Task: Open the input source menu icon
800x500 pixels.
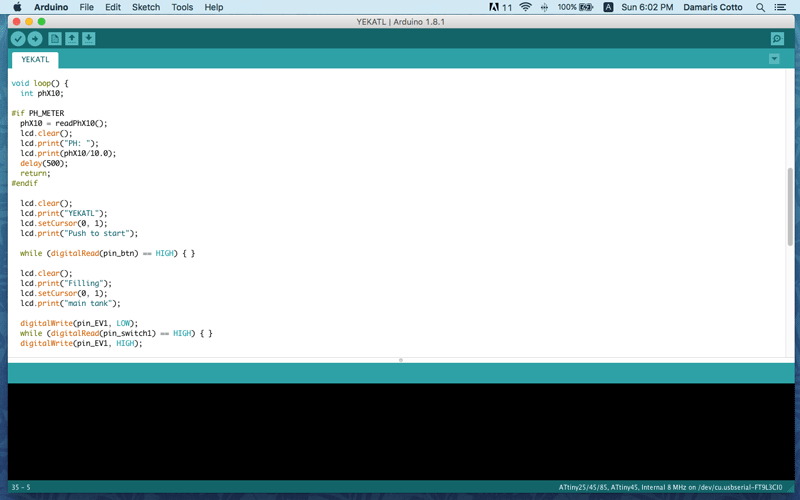Action: [x=608, y=7]
